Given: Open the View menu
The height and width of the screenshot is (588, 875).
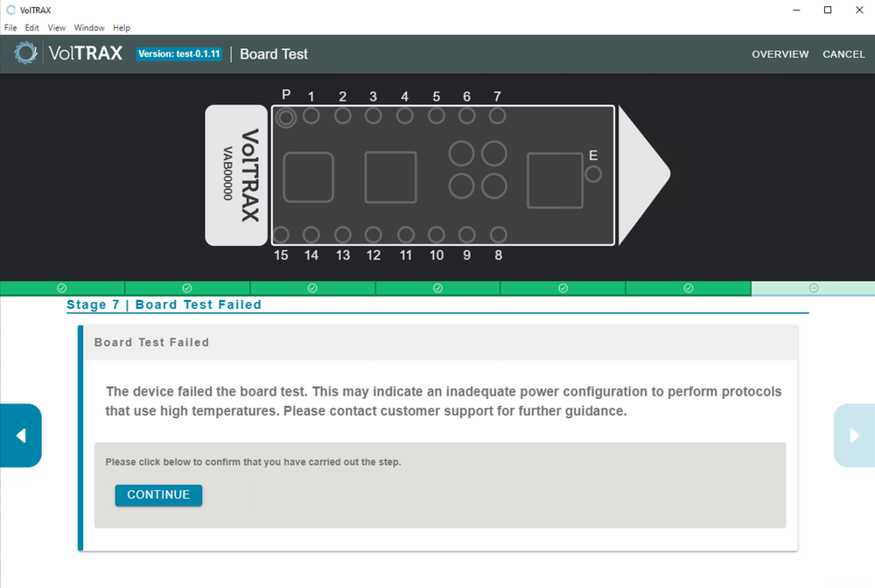Looking at the screenshot, I should [x=56, y=27].
